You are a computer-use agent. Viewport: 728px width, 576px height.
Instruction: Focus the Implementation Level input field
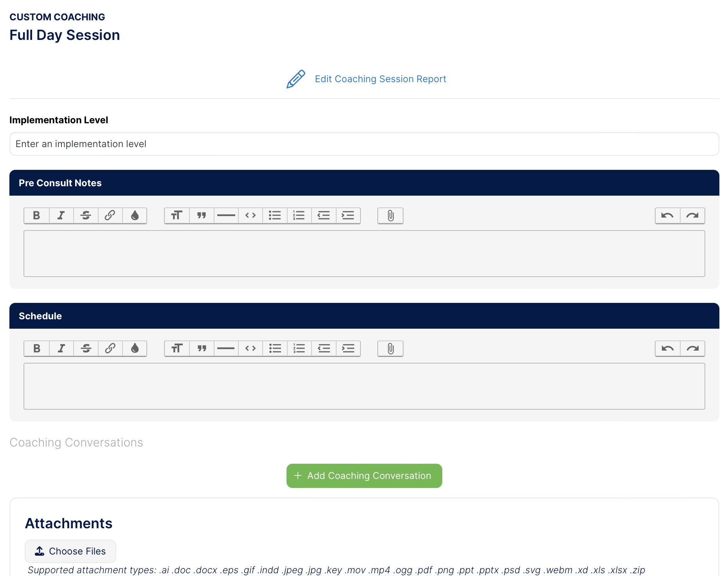tap(364, 144)
